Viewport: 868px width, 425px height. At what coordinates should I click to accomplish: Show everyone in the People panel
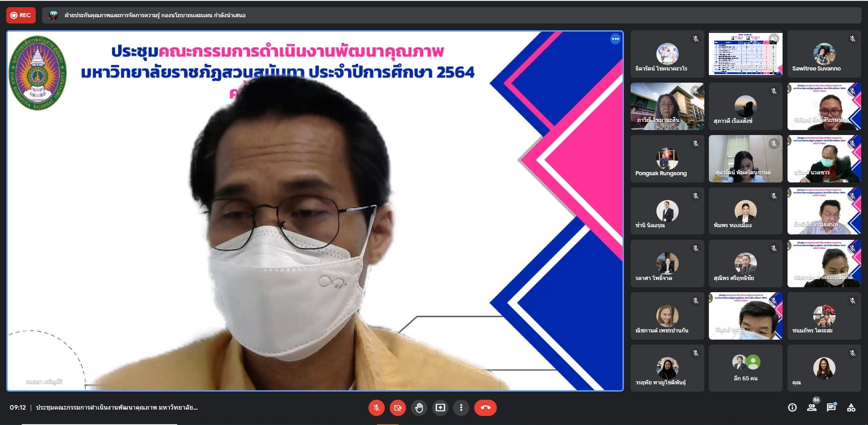coord(812,408)
